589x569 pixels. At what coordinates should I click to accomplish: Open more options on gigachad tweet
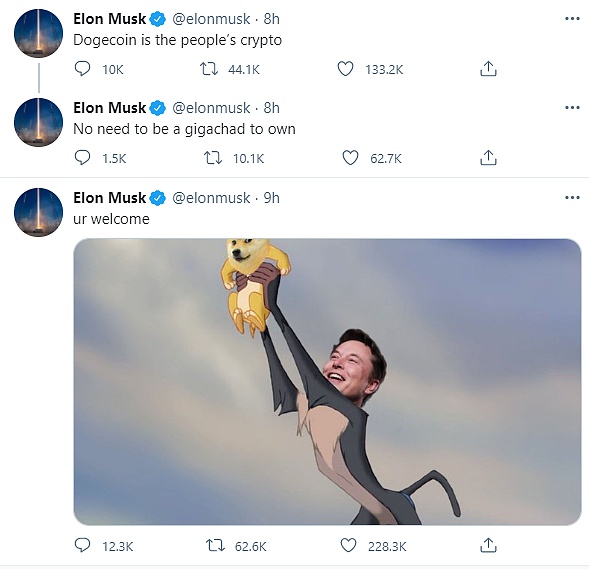click(572, 108)
